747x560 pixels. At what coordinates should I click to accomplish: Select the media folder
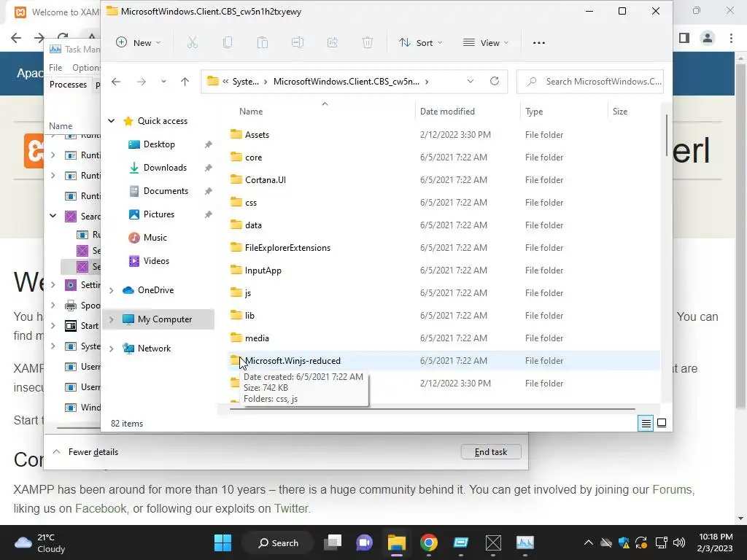257,338
